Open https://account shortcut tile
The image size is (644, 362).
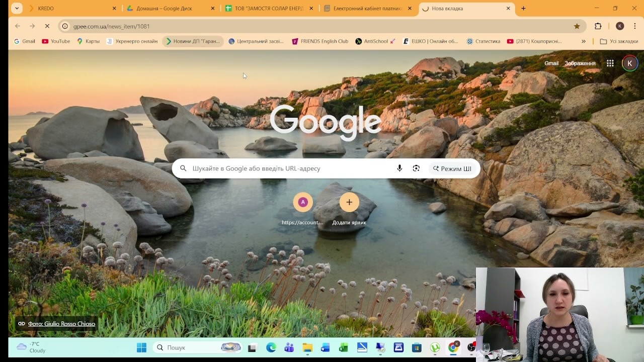[x=302, y=209]
